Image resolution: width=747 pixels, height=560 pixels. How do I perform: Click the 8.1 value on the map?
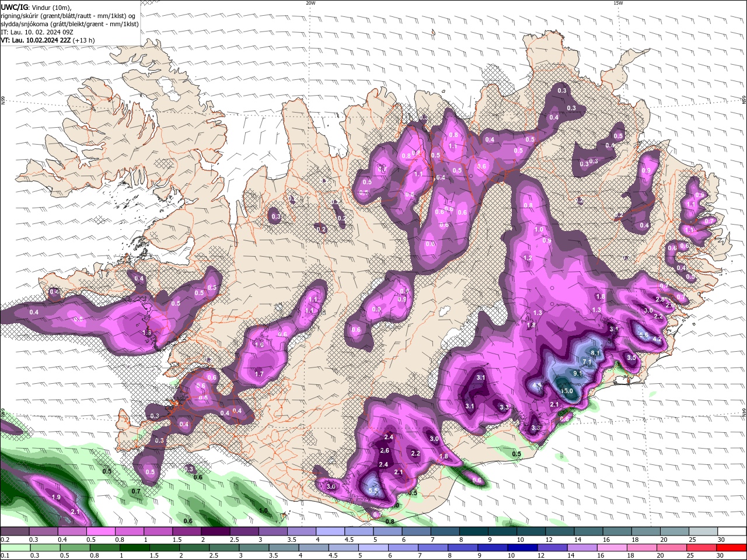pos(595,353)
